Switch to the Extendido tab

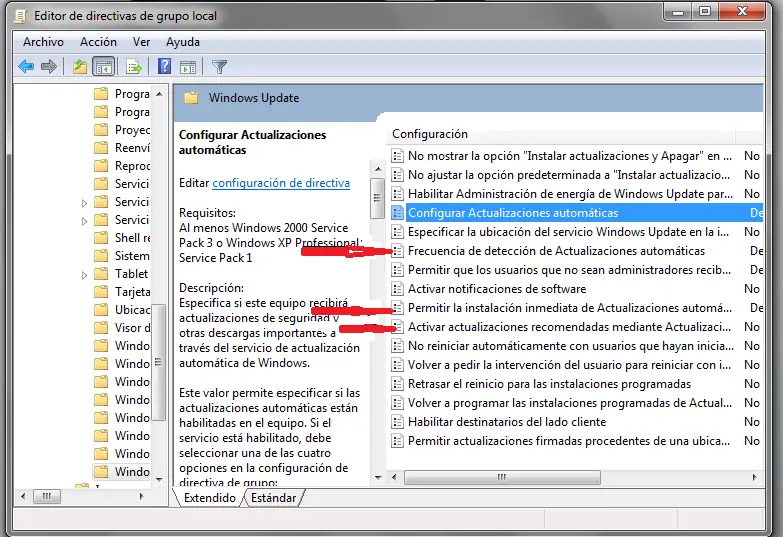(x=209, y=498)
